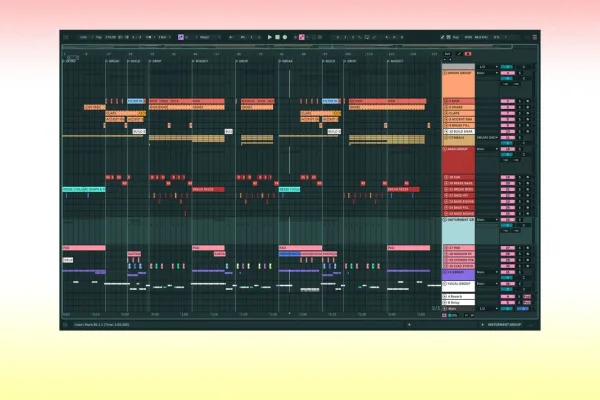The image size is (600, 400).
Task: Solo the A Reverb return track
Action: [x=520, y=297]
